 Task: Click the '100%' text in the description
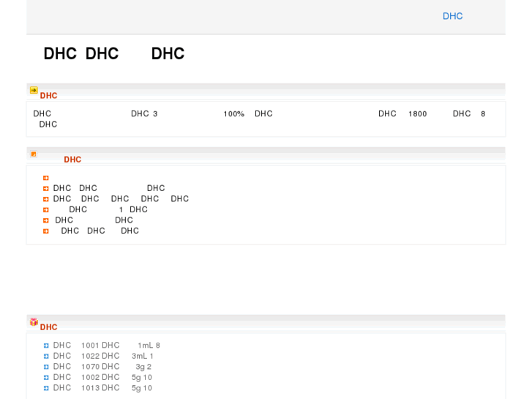(233, 113)
